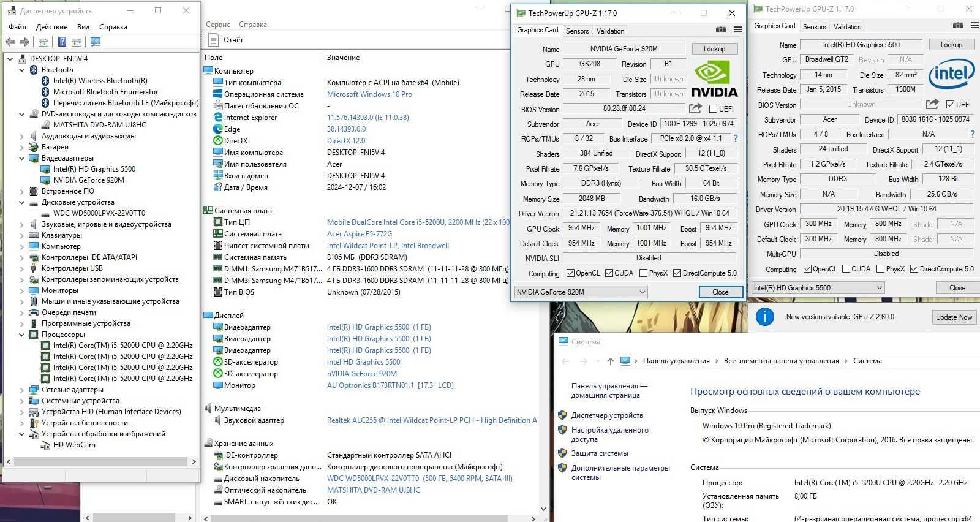The width and height of the screenshot is (980, 522).
Task: Toggle UEFI checkbox in NVIDIA GPU-Z
Action: tap(713, 109)
